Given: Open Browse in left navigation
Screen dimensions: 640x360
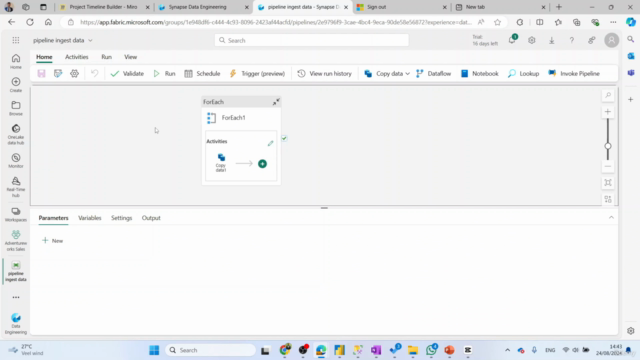Looking at the screenshot, I should tap(16, 108).
